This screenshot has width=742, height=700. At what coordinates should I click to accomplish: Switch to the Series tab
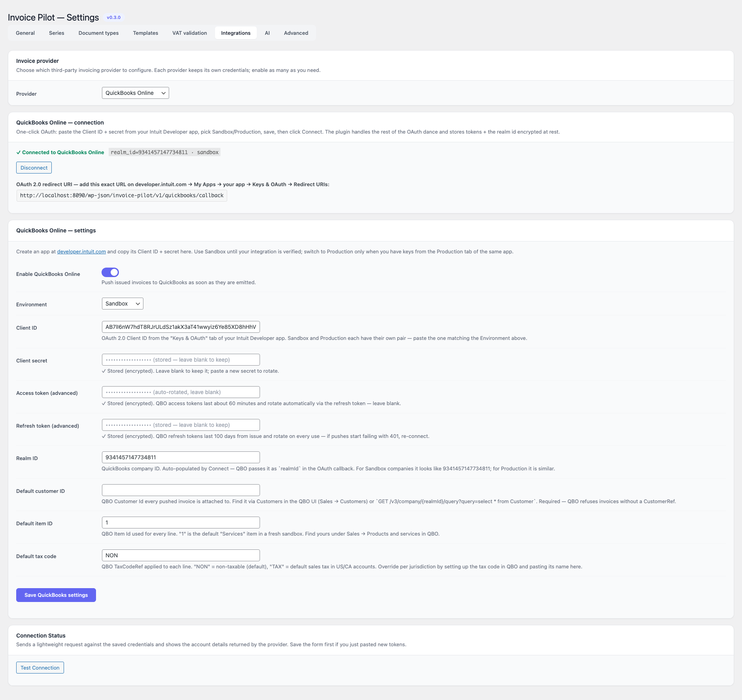click(56, 33)
